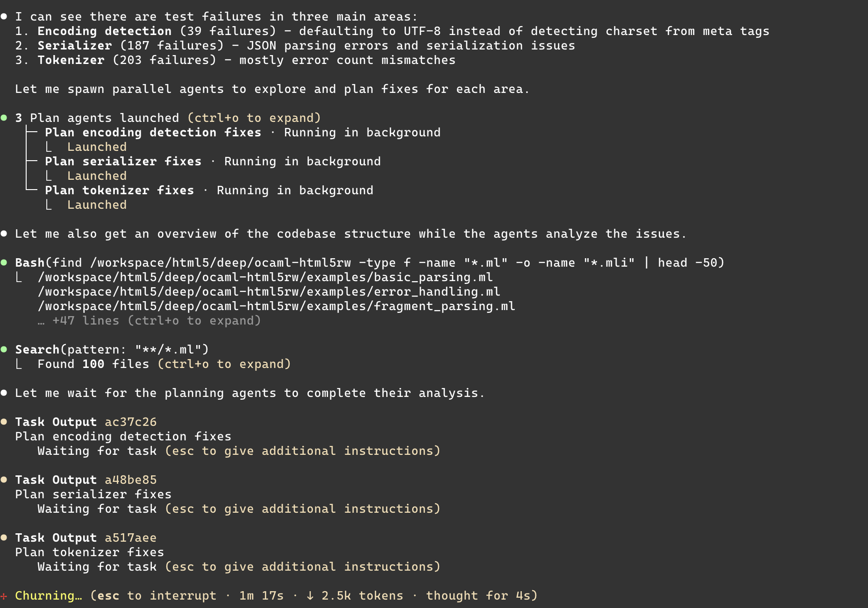
Task: Click the down-arrow icon before '2.5k tokens'
Action: click(x=310, y=596)
